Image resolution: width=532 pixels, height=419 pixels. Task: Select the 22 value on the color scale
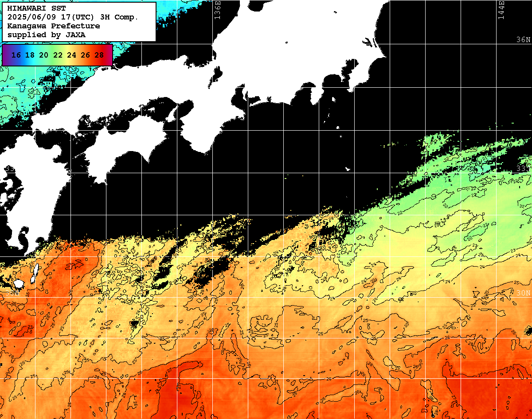[58, 55]
